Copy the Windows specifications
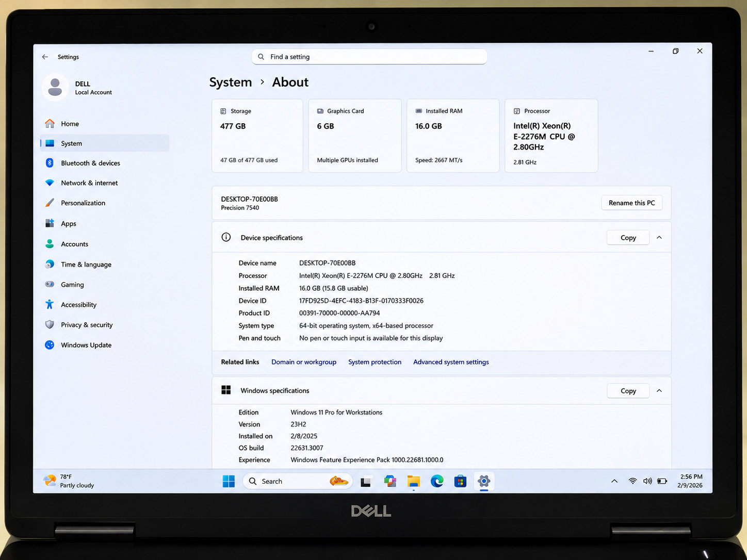 pyautogui.click(x=628, y=391)
